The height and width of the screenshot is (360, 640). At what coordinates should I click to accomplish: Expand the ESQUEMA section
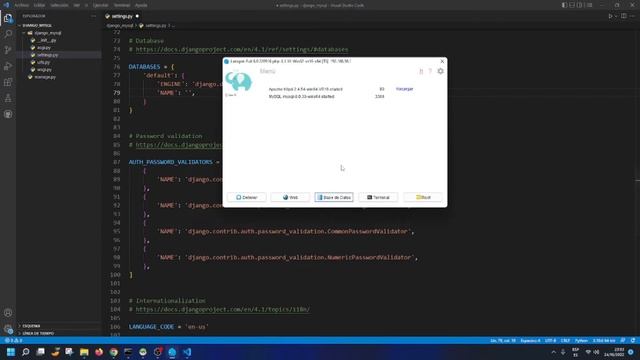tap(31, 326)
